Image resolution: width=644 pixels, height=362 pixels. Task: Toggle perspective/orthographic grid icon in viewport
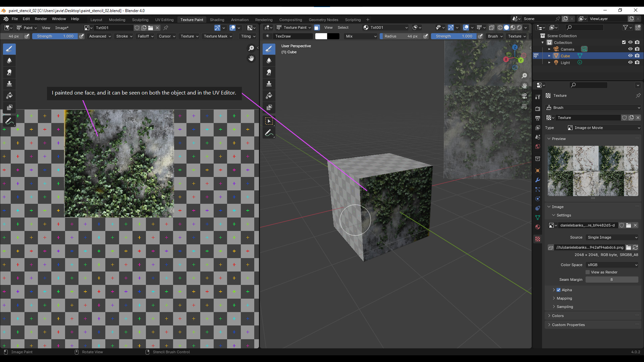(524, 106)
